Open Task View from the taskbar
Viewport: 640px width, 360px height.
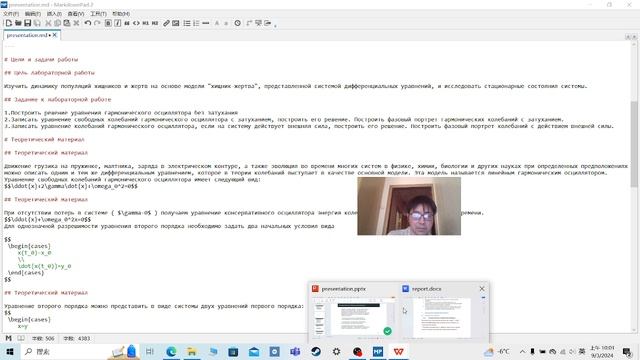pyautogui.click(x=150, y=351)
